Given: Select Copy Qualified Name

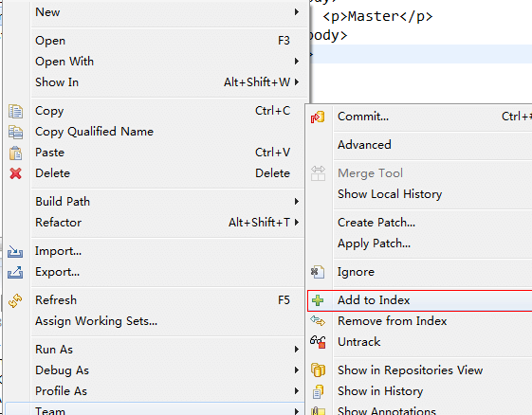Looking at the screenshot, I should (x=94, y=132).
